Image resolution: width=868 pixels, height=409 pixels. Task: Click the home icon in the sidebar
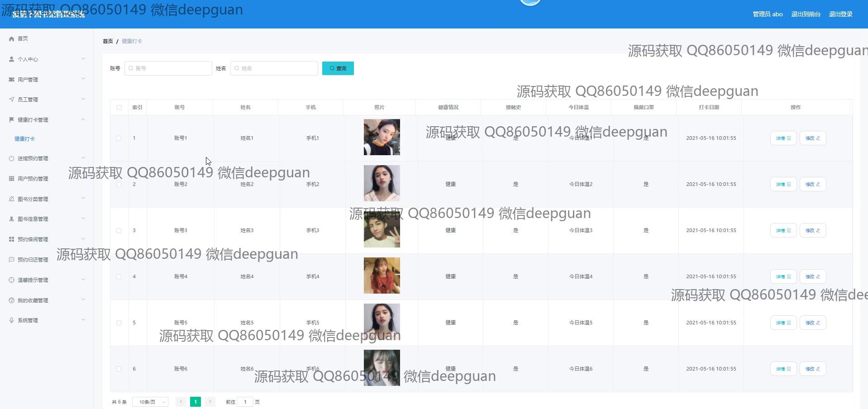coord(12,39)
